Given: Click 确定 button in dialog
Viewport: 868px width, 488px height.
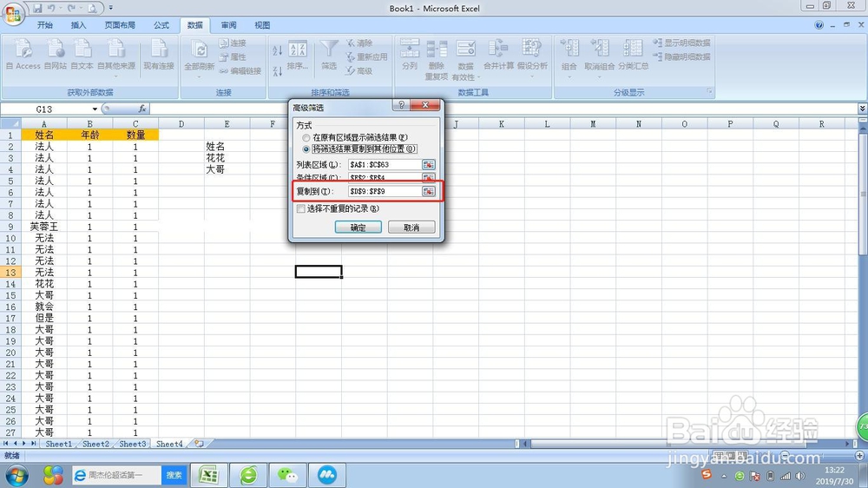Looking at the screenshot, I should 358,228.
